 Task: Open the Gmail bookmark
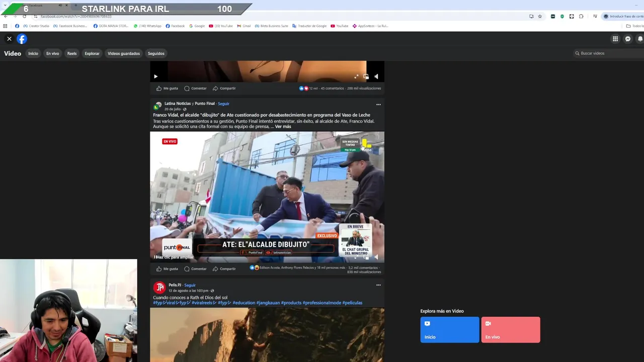pyautogui.click(x=244, y=26)
